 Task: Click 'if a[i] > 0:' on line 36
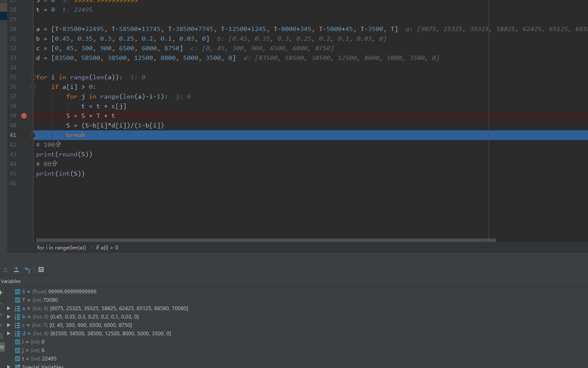click(x=74, y=87)
